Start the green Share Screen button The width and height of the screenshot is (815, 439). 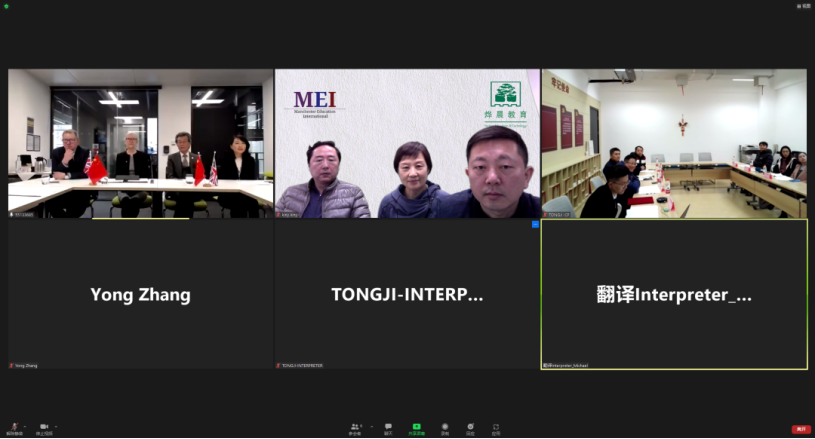tap(416, 429)
